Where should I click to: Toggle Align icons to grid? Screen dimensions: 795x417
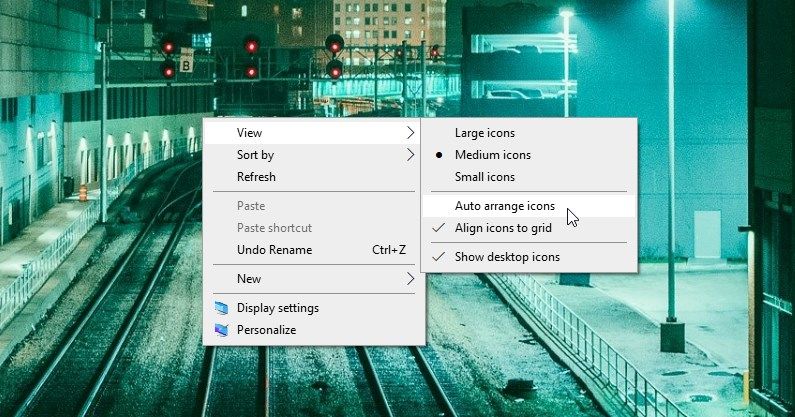(529, 228)
